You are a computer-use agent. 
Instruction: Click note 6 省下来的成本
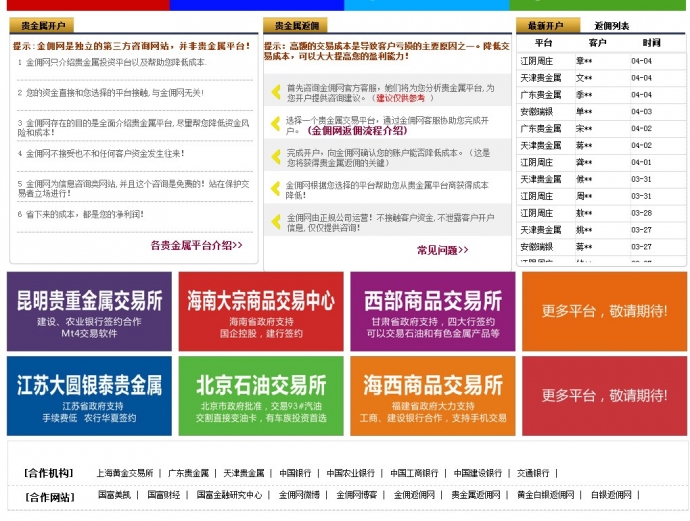point(81,214)
